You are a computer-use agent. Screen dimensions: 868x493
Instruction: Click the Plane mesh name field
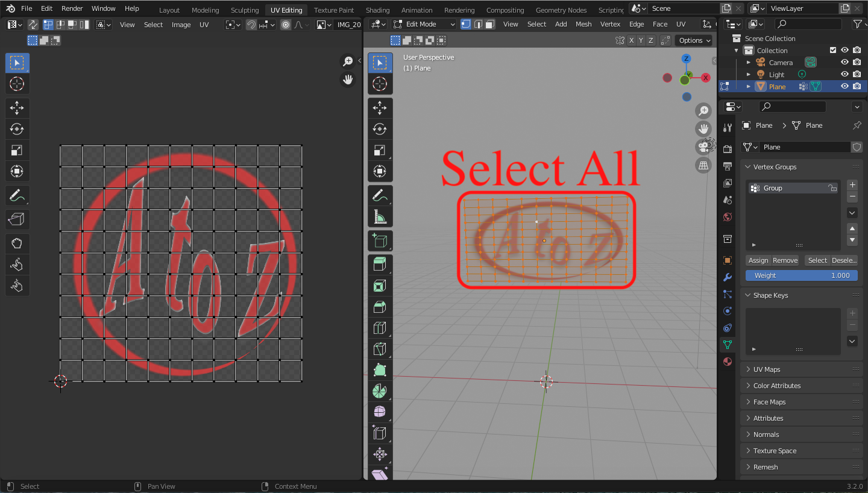click(x=805, y=147)
